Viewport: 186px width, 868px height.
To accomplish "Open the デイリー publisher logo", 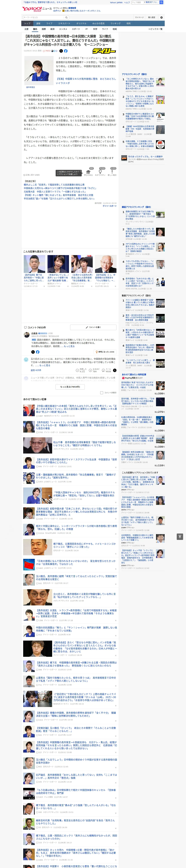I will (x=104, y=51).
